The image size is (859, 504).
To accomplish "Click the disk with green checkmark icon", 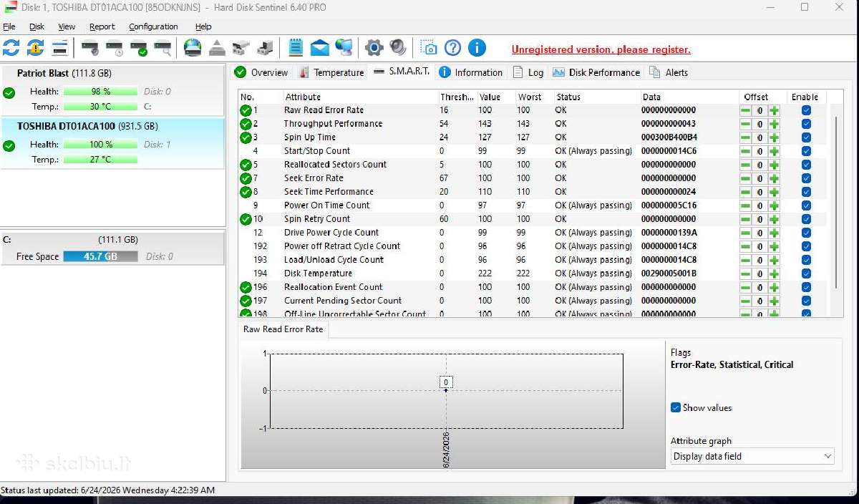I will tap(139, 49).
